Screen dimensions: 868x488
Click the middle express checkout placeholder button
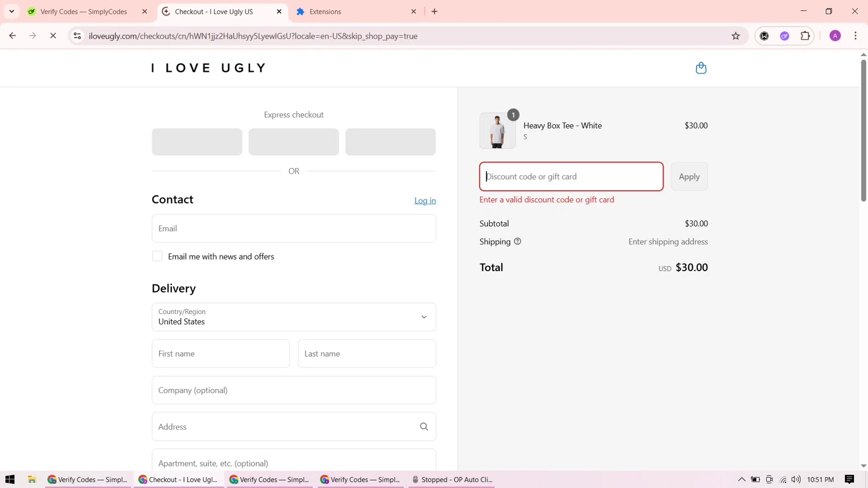click(294, 142)
